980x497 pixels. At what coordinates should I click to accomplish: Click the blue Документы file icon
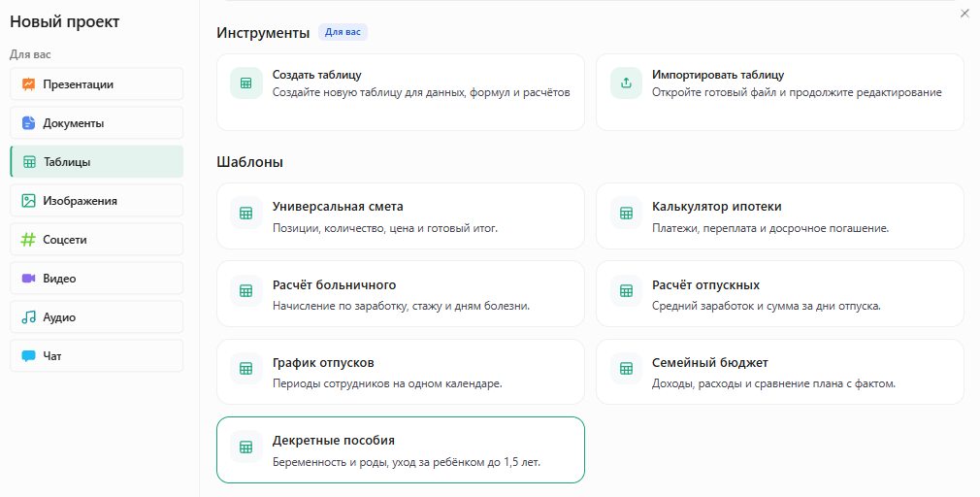(x=29, y=123)
